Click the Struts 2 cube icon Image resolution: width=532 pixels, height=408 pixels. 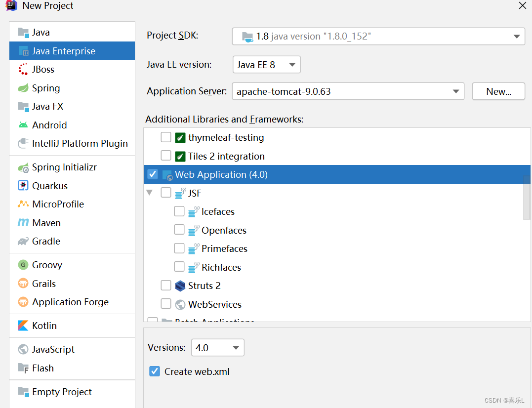(180, 286)
